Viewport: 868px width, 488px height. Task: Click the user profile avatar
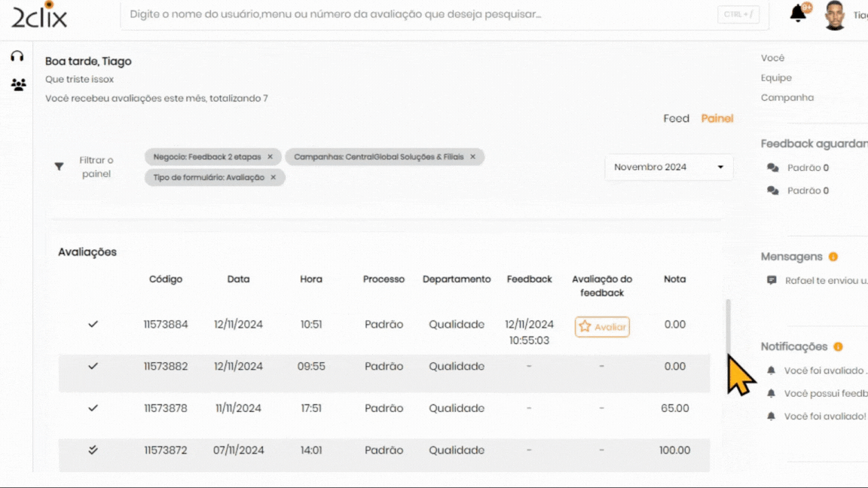tap(834, 16)
